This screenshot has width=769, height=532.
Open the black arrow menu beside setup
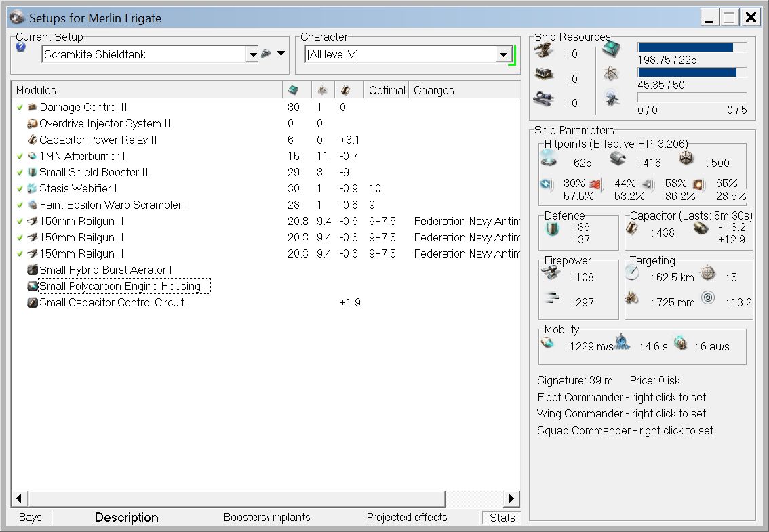point(281,53)
